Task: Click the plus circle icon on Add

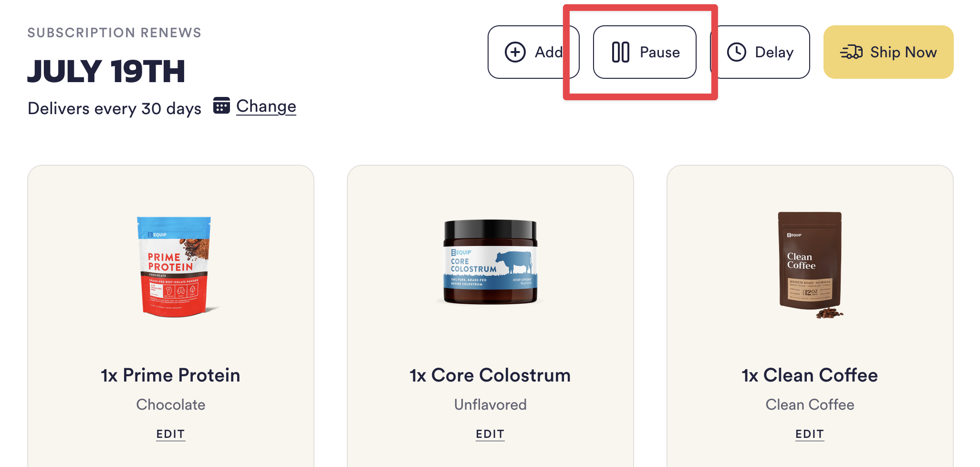Action: 515,52
